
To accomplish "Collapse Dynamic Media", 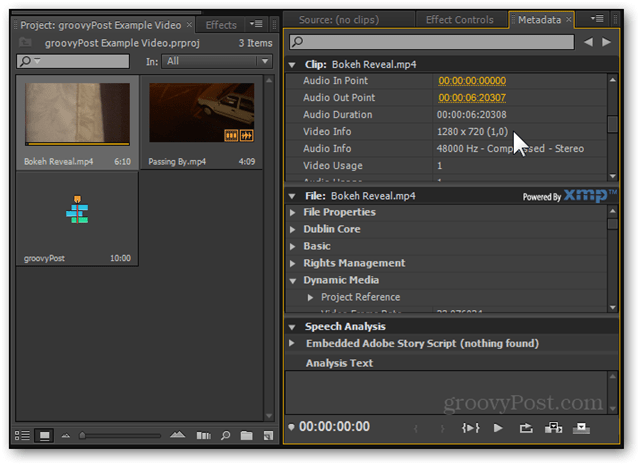I will click(x=293, y=281).
